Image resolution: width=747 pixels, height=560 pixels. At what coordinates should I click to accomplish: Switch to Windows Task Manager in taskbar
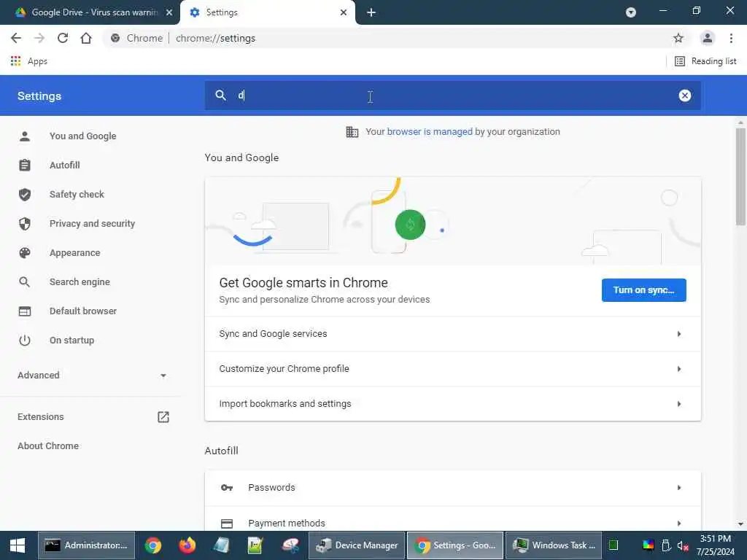(554, 545)
